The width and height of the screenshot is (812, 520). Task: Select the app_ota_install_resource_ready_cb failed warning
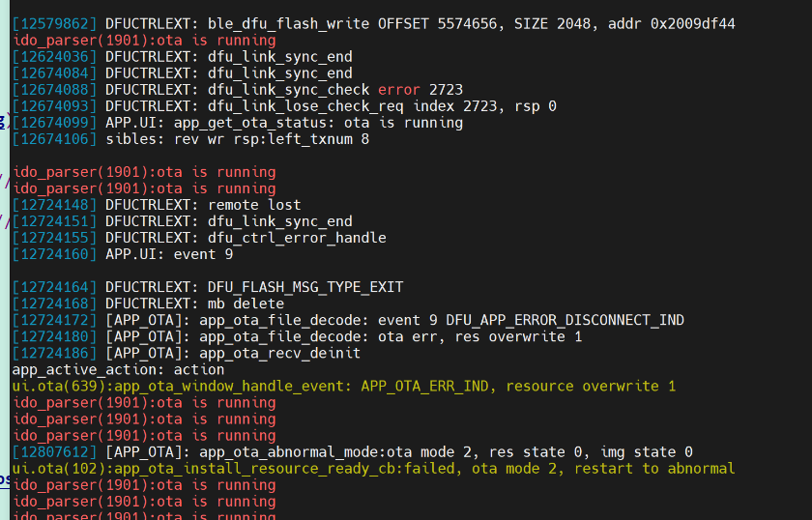pyautogui.click(x=373, y=469)
